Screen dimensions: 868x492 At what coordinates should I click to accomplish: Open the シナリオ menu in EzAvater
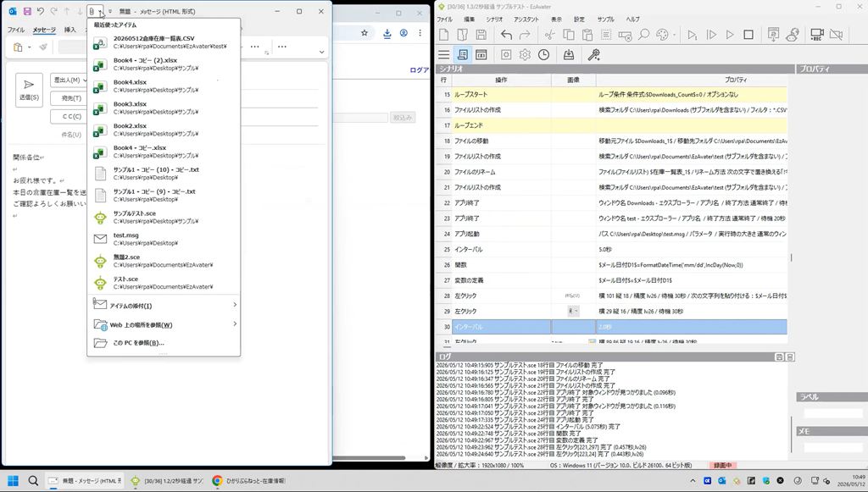(494, 19)
